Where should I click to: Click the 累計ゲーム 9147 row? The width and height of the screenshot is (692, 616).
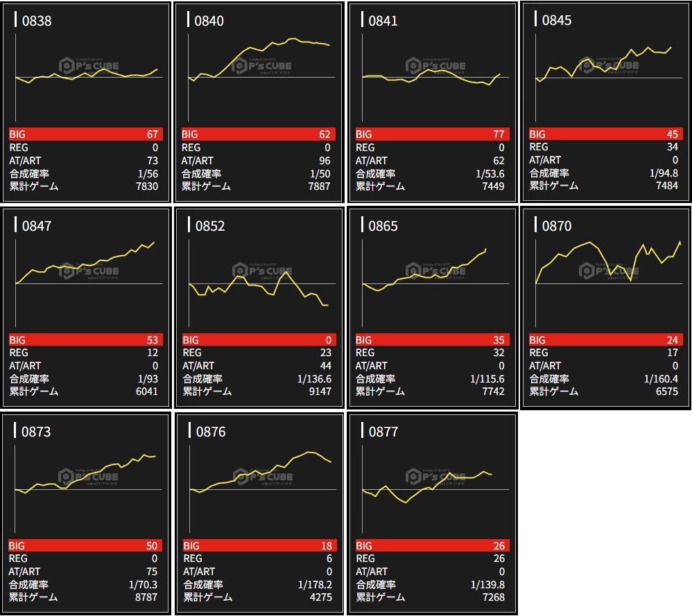click(x=258, y=391)
